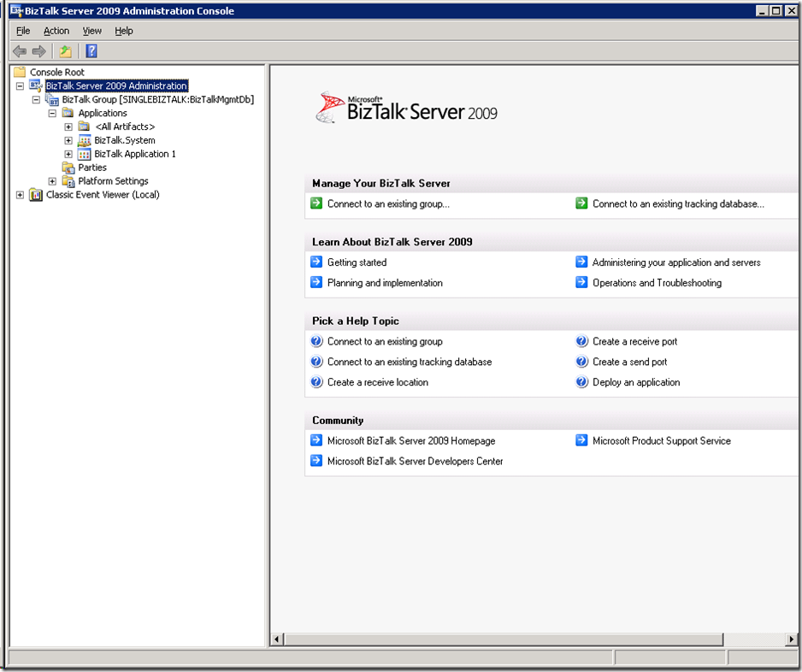This screenshot has height=672, width=802.
Task: Click the Applications folder icon
Action: coord(68,113)
